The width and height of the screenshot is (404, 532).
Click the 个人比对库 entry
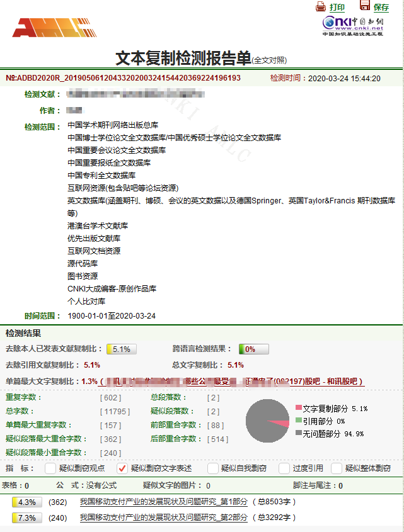tap(86, 302)
